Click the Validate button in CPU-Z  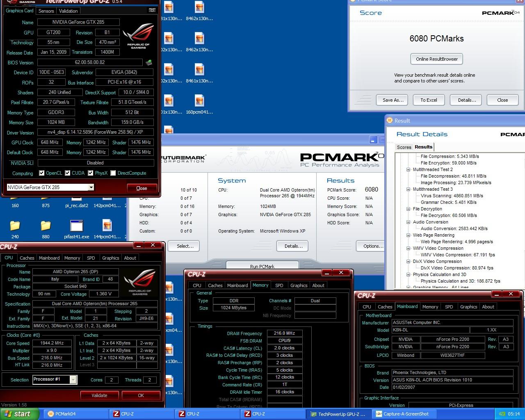pyautogui.click(x=99, y=395)
